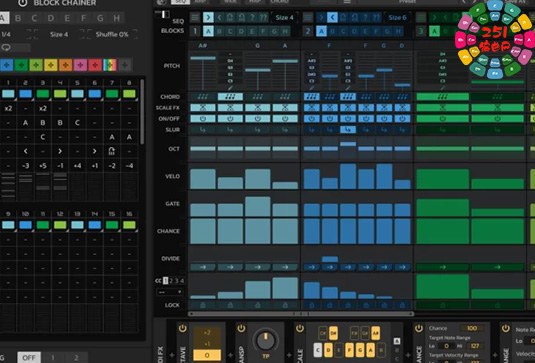
Task: Adjust the Shuffle 0% value
Action: click(x=112, y=34)
